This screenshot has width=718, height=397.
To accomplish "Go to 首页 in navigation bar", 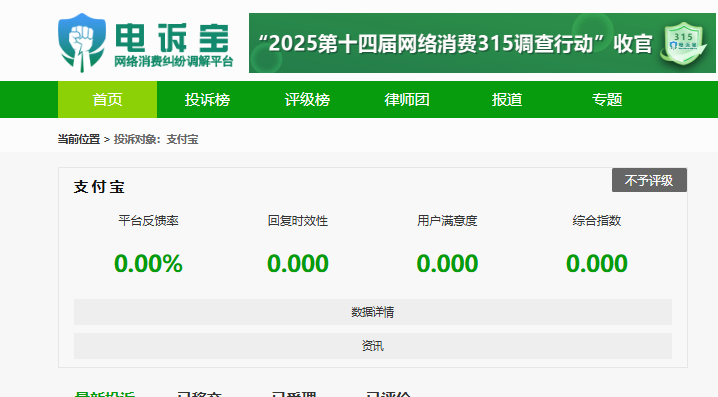I will 108,99.
